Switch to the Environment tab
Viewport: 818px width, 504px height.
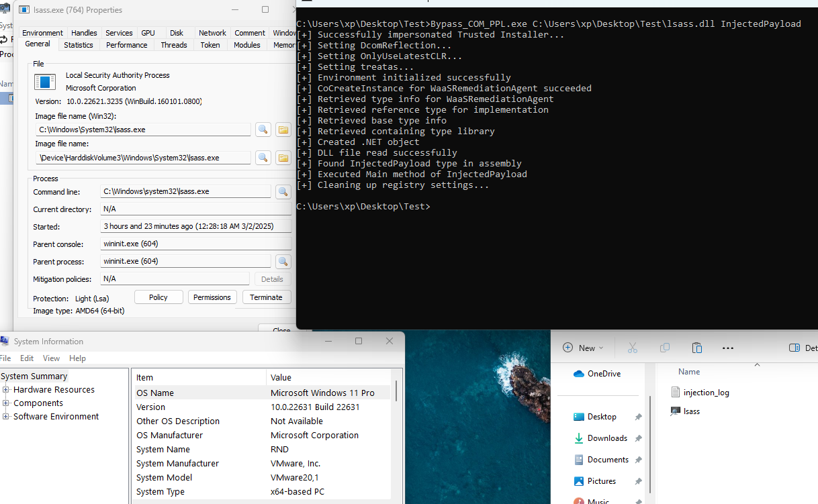tap(42, 33)
